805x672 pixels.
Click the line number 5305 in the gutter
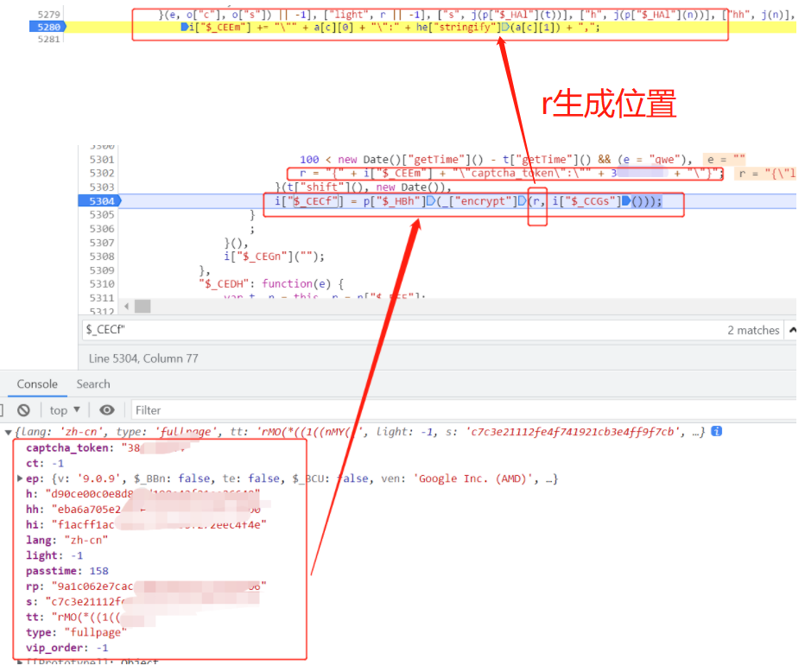click(102, 214)
